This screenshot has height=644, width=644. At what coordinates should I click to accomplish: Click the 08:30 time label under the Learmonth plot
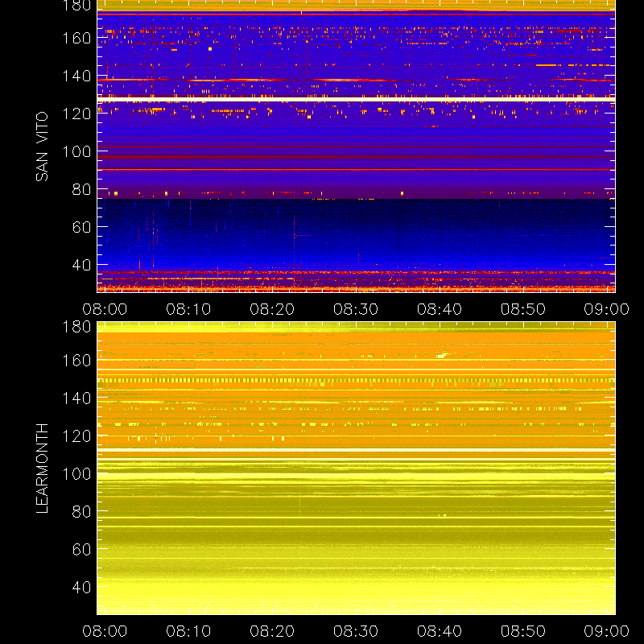tap(356, 631)
